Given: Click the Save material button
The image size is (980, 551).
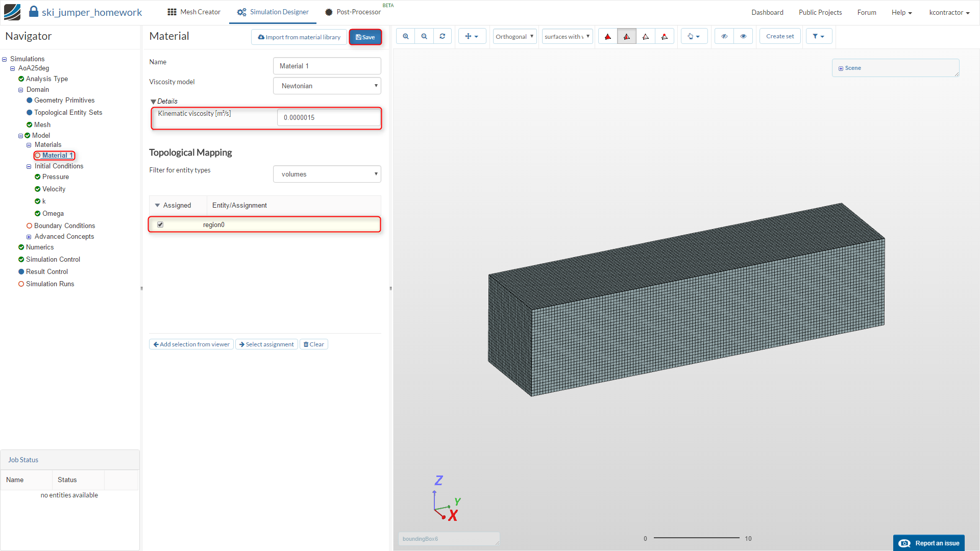Looking at the screenshot, I should 365,37.
